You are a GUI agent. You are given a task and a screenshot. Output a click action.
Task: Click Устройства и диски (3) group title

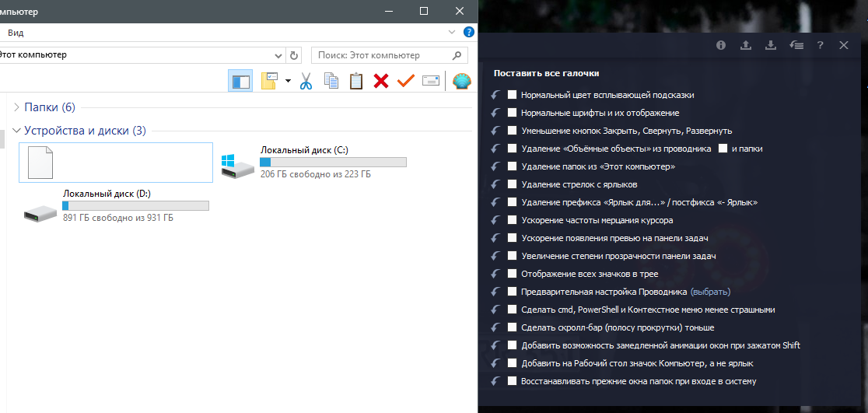pyautogui.click(x=86, y=131)
